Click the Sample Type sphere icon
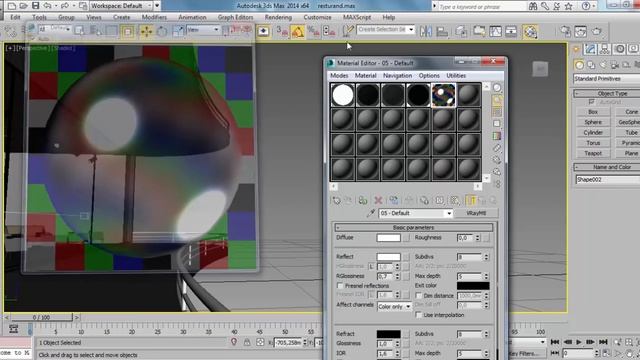The image size is (640, 360). (x=497, y=88)
